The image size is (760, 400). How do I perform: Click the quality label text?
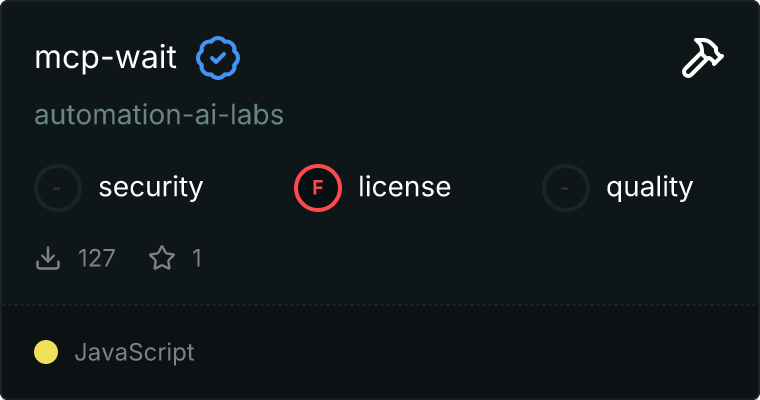point(649,187)
